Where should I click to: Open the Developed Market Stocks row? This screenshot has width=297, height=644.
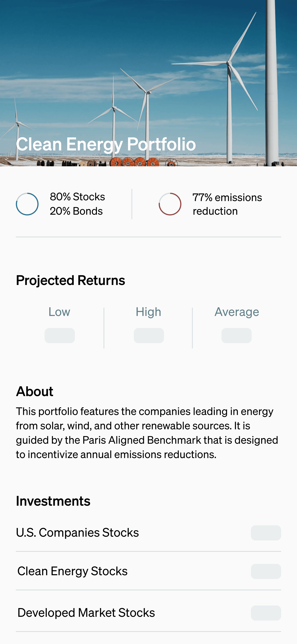click(x=148, y=613)
